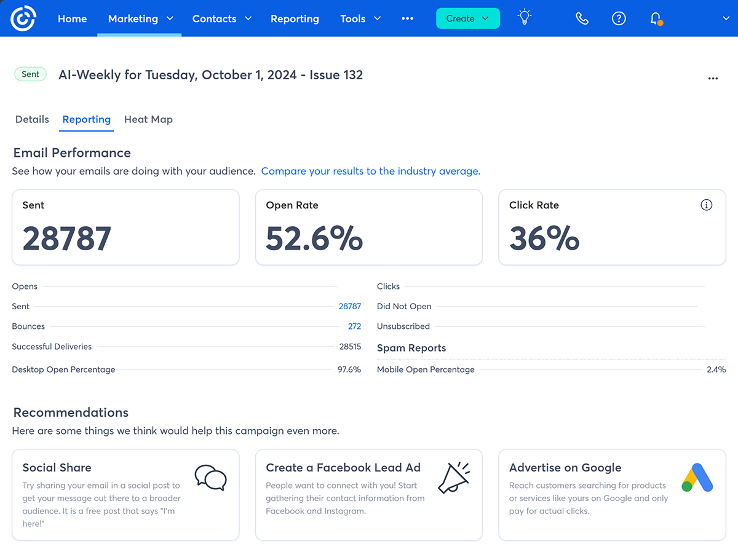738x560 pixels.
Task: Go to Reporting in the top navigation
Action: (x=295, y=18)
